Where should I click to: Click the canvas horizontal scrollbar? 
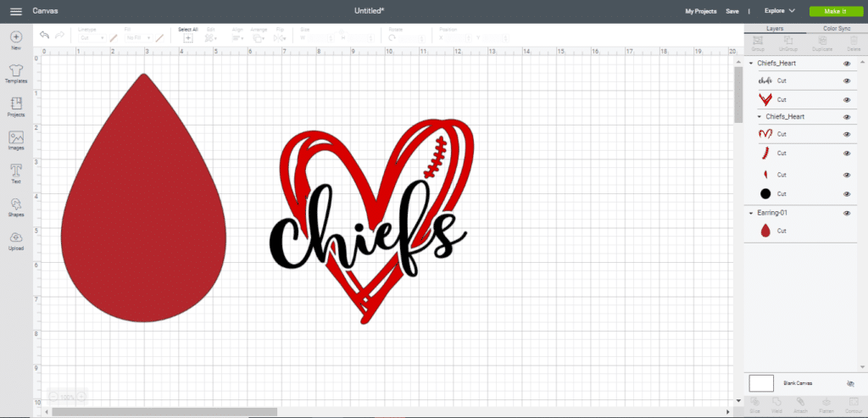pos(164,411)
